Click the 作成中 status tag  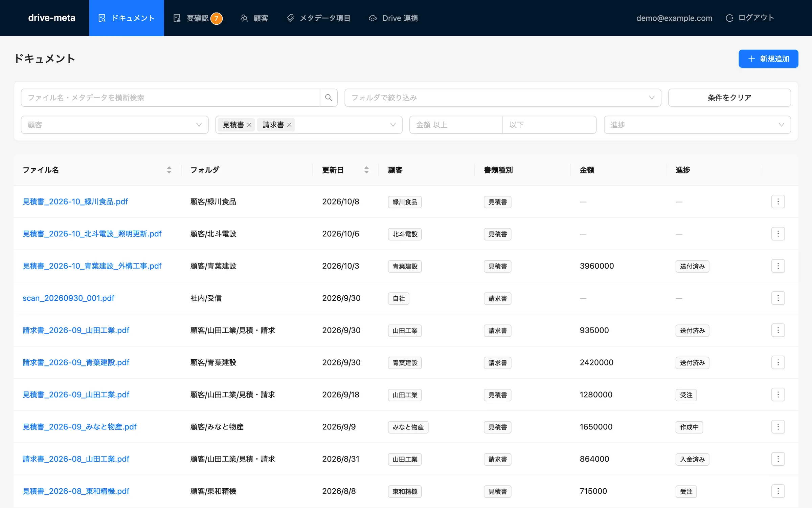pos(689,427)
